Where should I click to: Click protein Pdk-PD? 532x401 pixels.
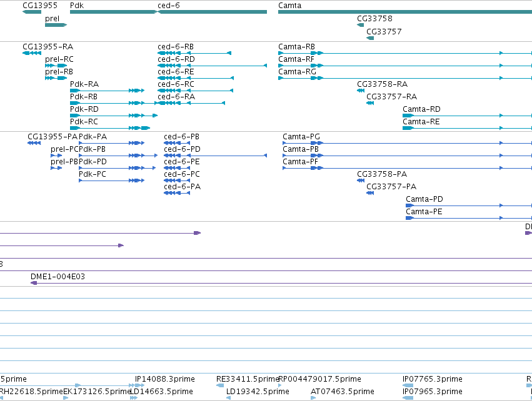pyautogui.click(x=93, y=162)
